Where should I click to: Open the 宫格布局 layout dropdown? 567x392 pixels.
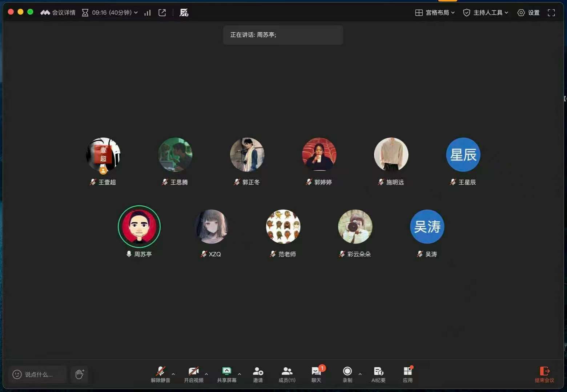[x=435, y=13]
